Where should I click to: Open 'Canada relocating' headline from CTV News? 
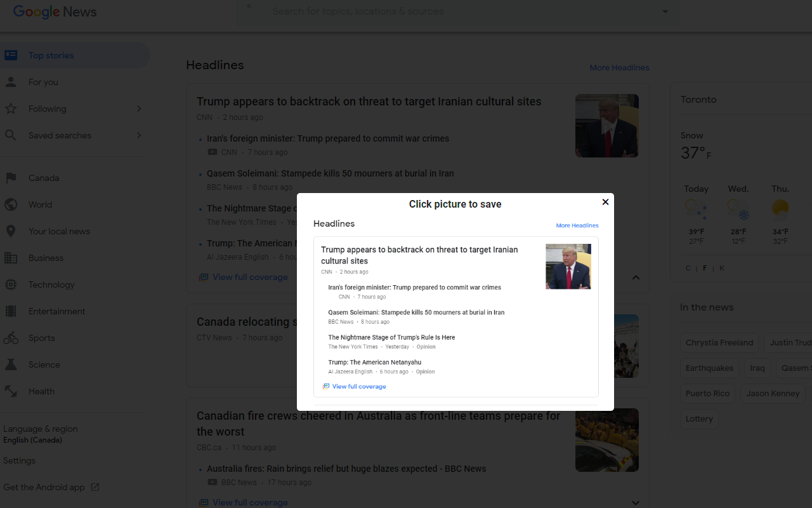[246, 322]
